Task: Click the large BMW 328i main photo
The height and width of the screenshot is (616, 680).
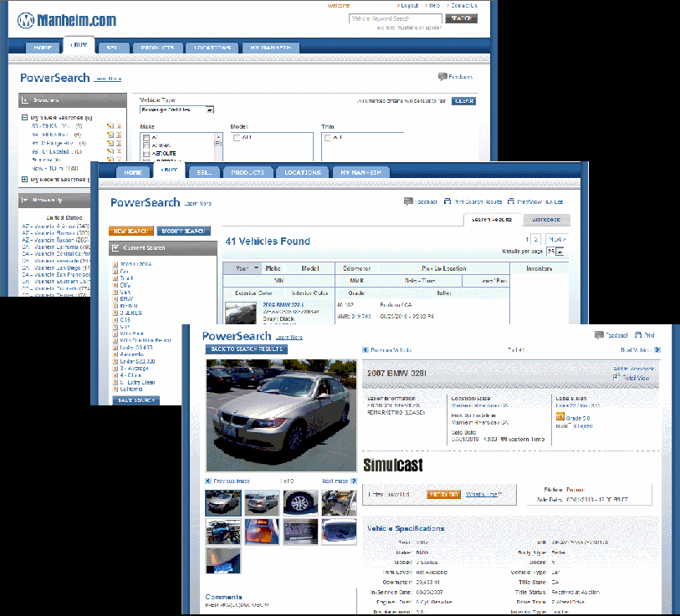Action: coord(281,415)
